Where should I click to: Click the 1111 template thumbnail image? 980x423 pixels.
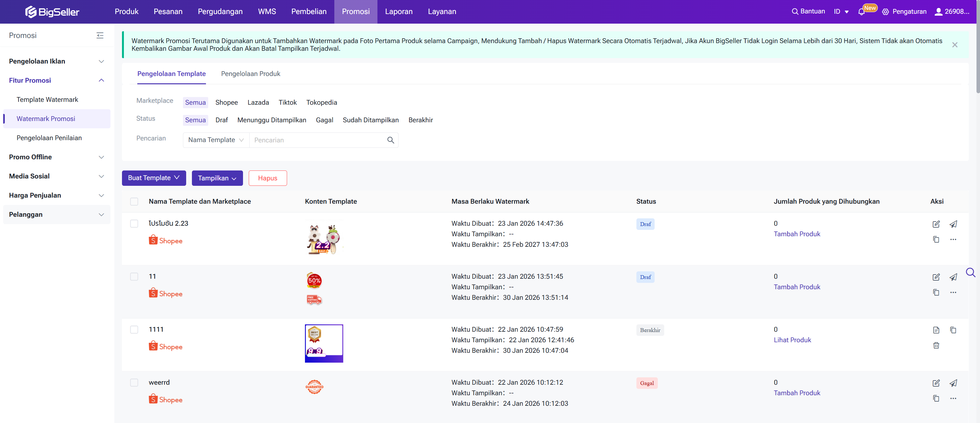324,343
